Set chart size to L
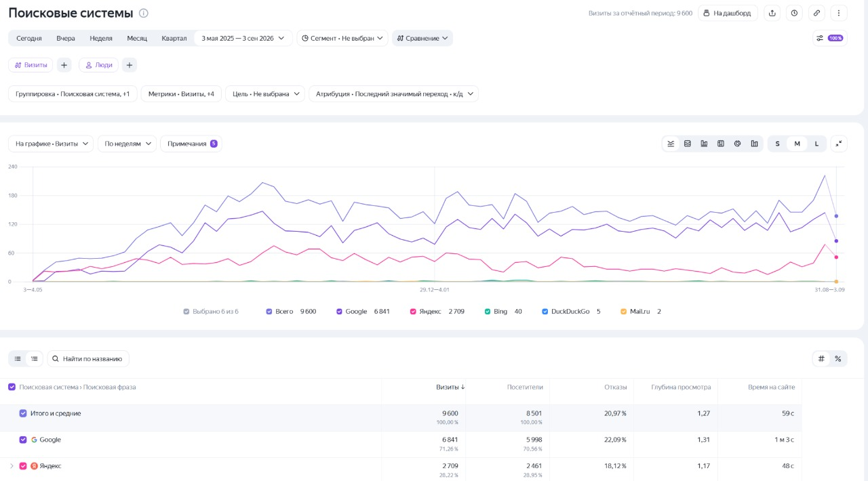The height and width of the screenshot is (481, 868). click(817, 144)
